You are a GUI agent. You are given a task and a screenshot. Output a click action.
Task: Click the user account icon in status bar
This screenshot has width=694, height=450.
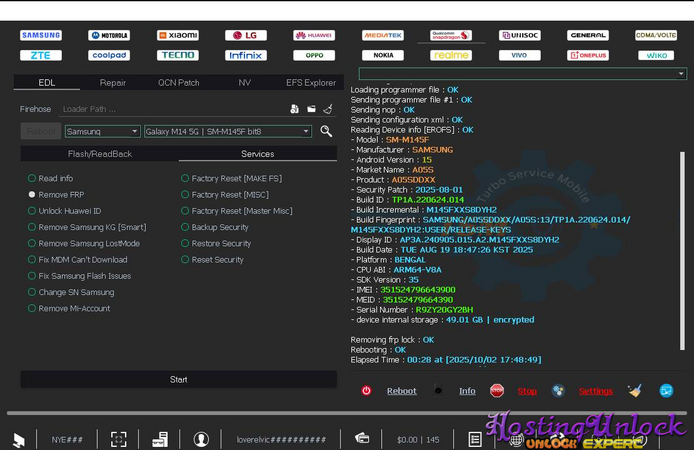point(201,439)
